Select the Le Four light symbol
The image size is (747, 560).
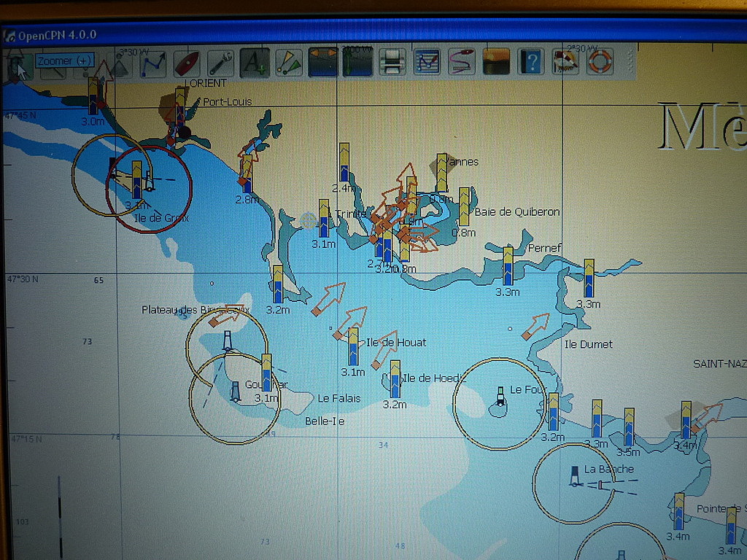pyautogui.click(x=500, y=397)
